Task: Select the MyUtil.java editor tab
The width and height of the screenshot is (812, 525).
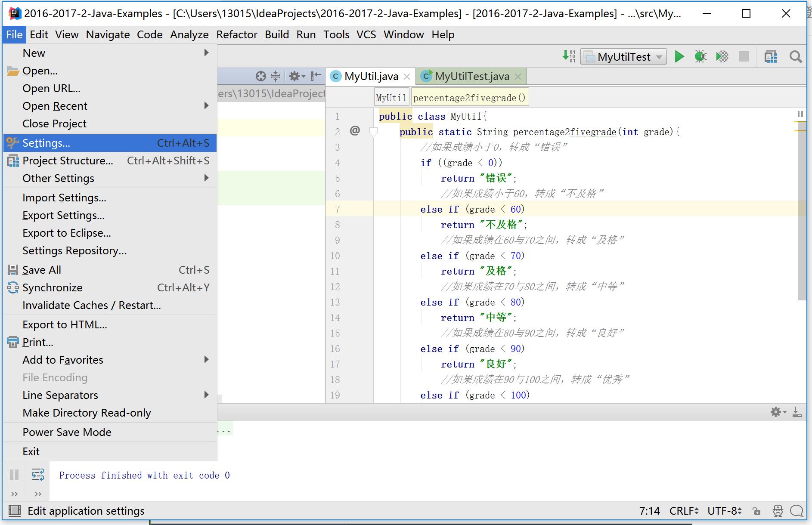Action: pyautogui.click(x=371, y=77)
